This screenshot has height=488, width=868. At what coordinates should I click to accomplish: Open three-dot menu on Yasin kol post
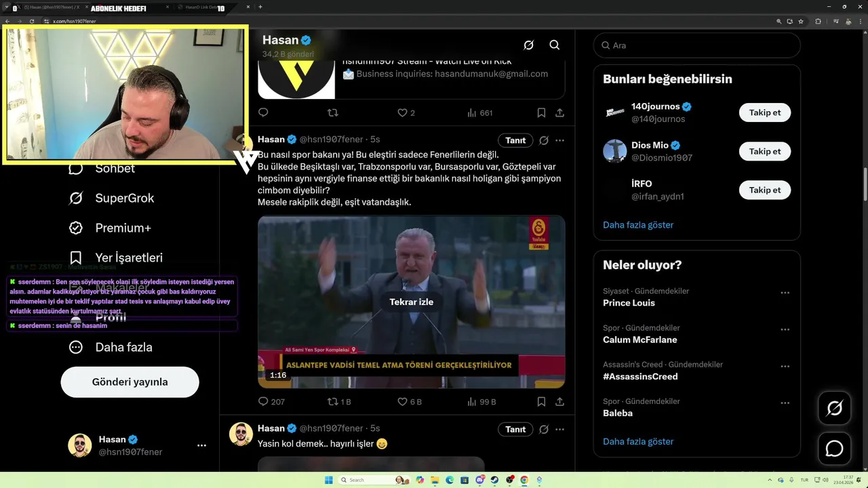point(559,429)
